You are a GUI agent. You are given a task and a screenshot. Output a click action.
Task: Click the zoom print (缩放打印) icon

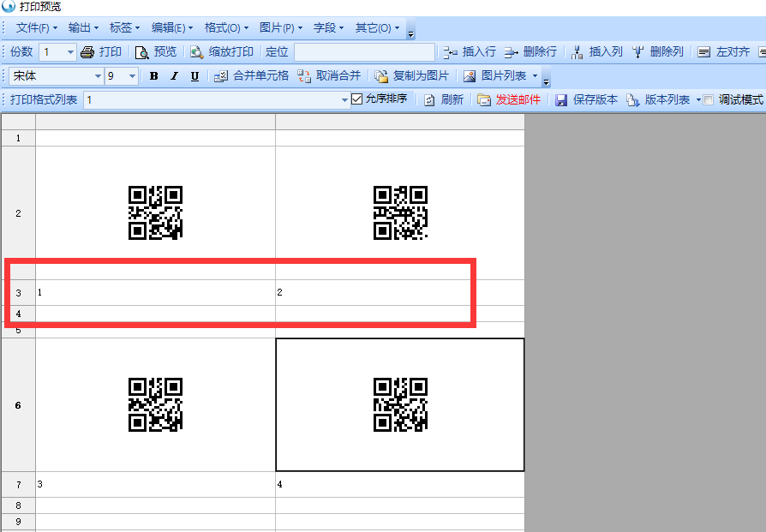(x=197, y=52)
